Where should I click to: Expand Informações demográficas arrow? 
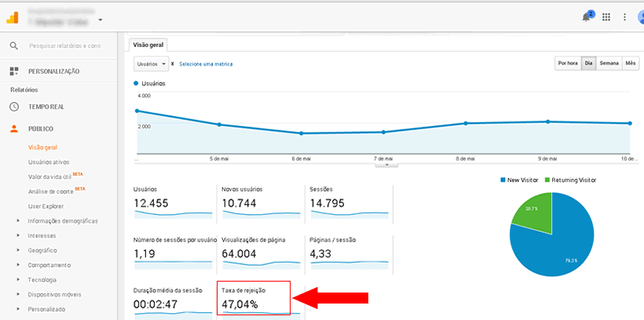pos(18,220)
